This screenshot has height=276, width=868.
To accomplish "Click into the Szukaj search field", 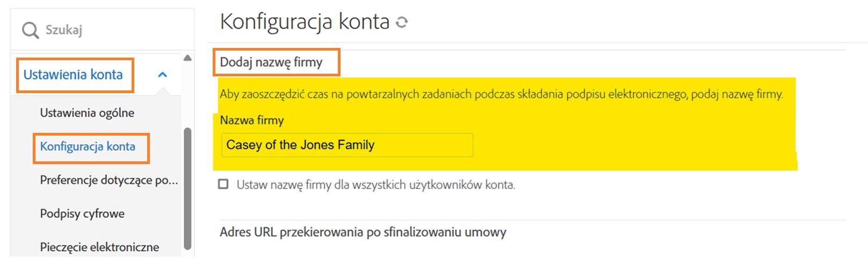I will click(x=107, y=30).
